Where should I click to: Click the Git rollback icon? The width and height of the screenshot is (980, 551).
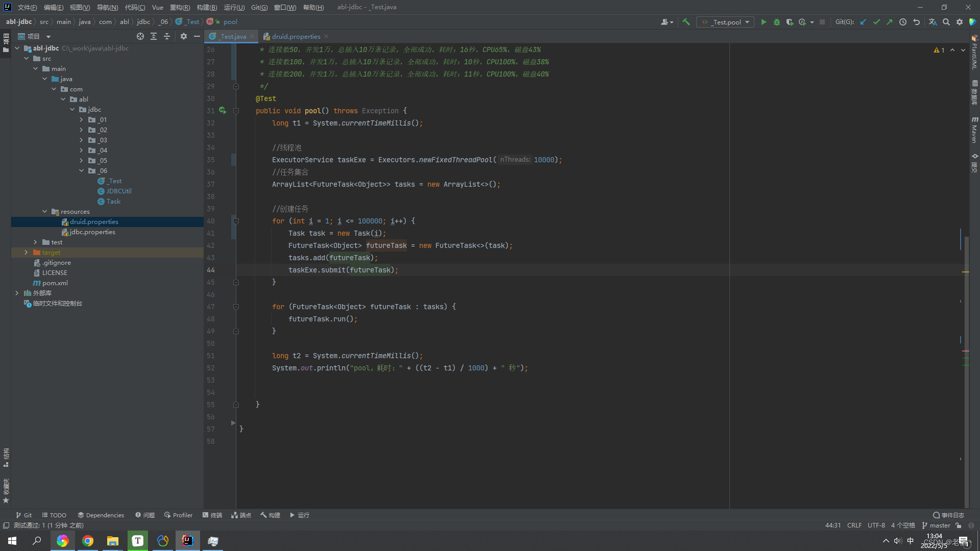[x=916, y=22]
